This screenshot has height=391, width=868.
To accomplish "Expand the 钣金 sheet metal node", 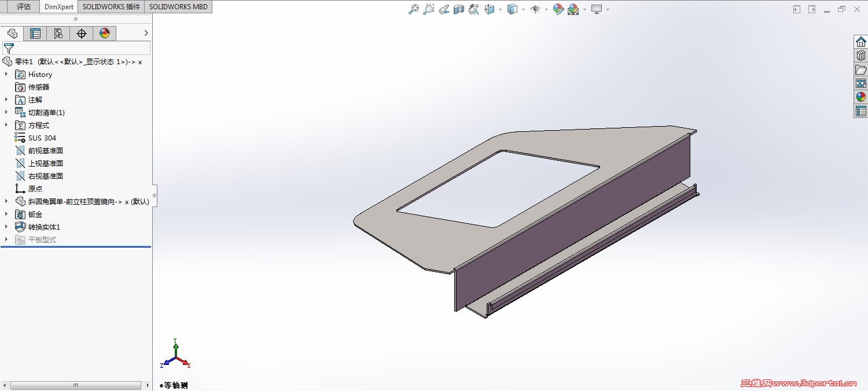I will coord(6,214).
